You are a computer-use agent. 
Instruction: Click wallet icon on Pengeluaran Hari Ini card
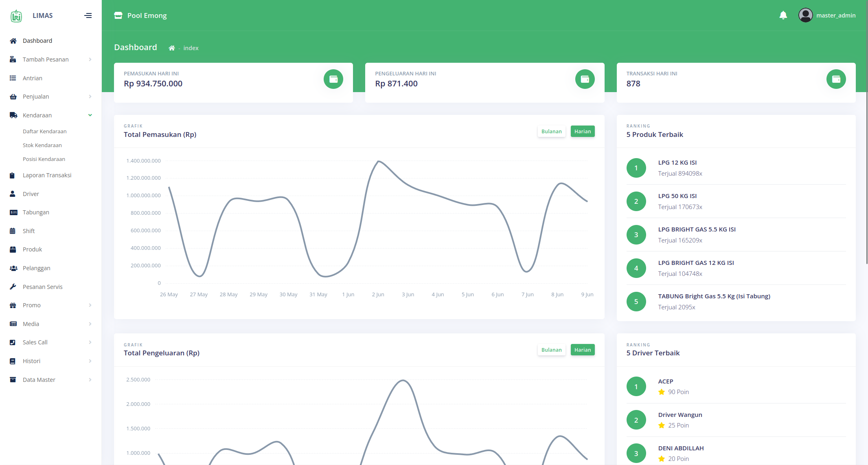coord(585,79)
